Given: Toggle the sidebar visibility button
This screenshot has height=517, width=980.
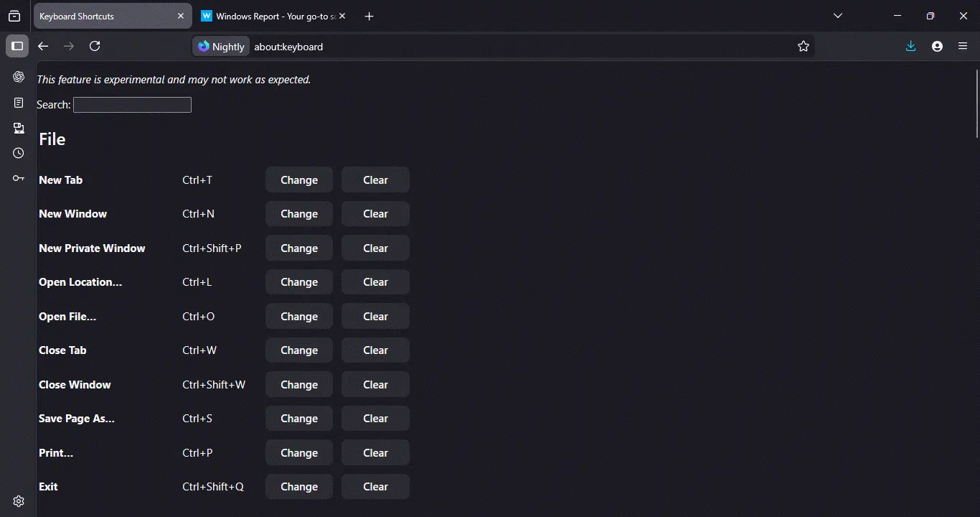Looking at the screenshot, I should click(x=17, y=46).
